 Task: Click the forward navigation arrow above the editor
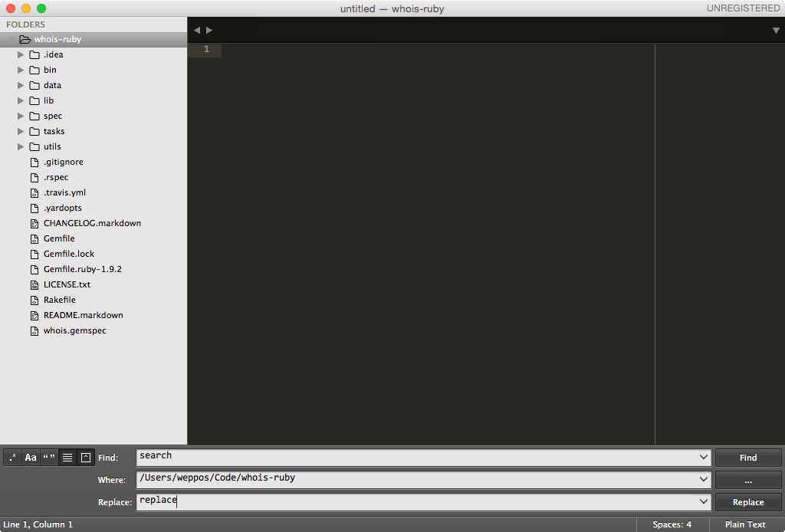point(209,29)
